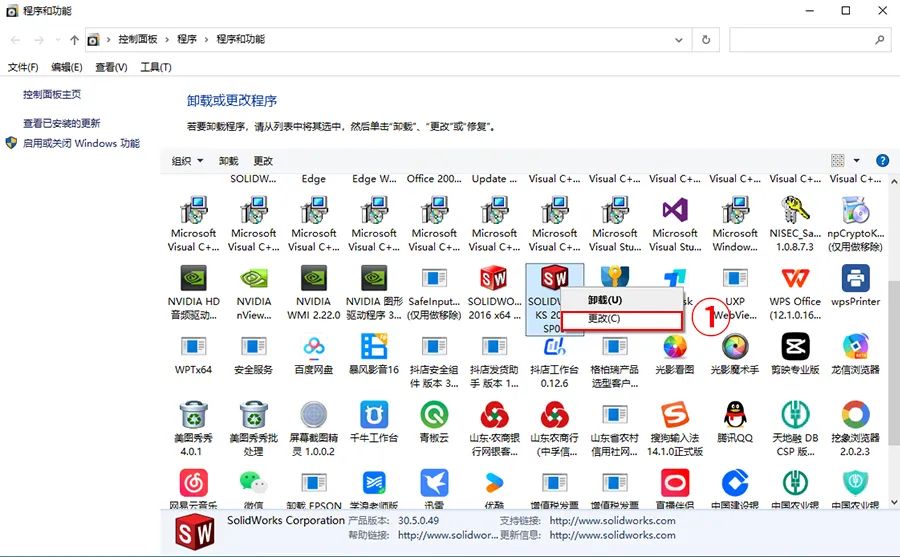Viewport: 900px width, 557px height.
Task: Click the support link www.solidworks.com
Action: click(x=612, y=520)
